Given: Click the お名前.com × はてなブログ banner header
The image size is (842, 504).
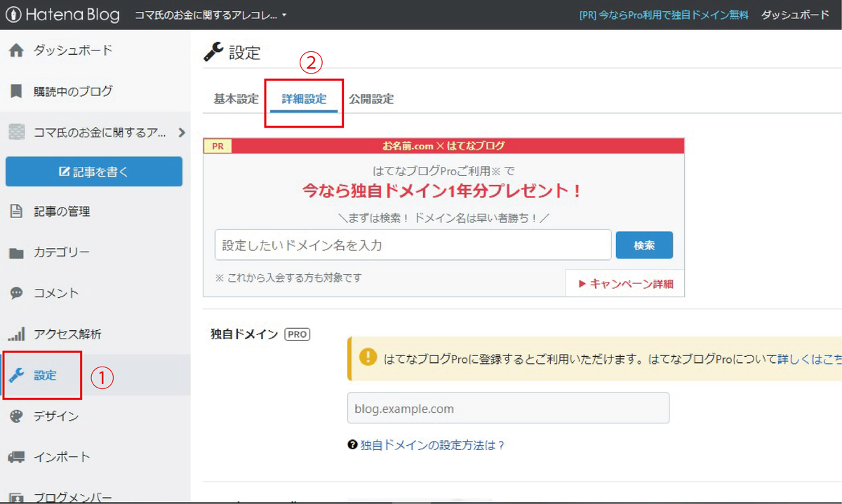Looking at the screenshot, I should 443,146.
